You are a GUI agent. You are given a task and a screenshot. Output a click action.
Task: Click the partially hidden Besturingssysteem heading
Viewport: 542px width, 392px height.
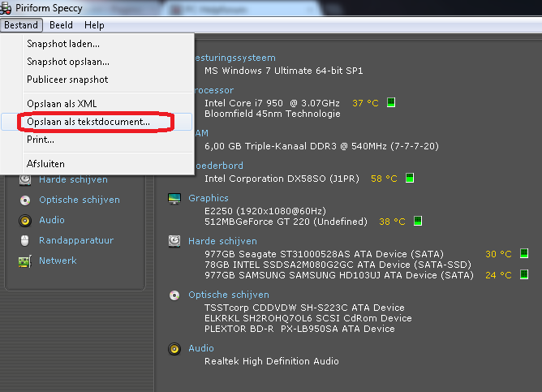click(235, 58)
